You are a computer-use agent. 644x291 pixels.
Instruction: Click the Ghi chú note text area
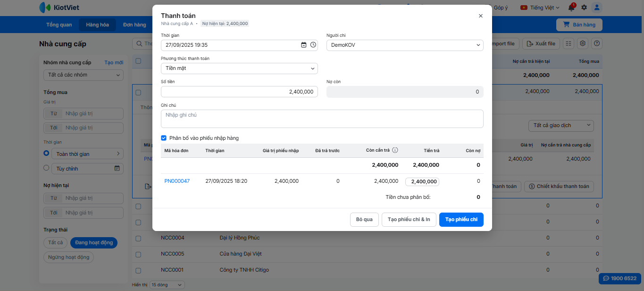322,119
